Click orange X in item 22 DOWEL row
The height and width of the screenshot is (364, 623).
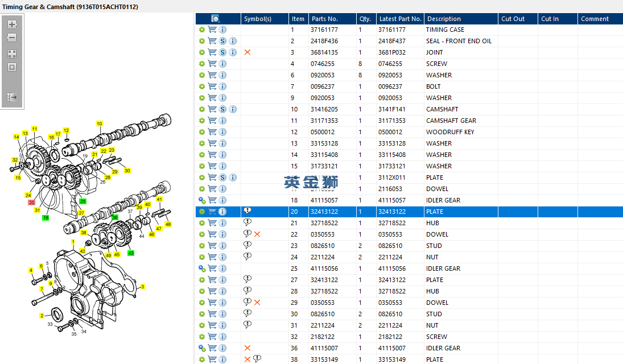click(x=257, y=234)
